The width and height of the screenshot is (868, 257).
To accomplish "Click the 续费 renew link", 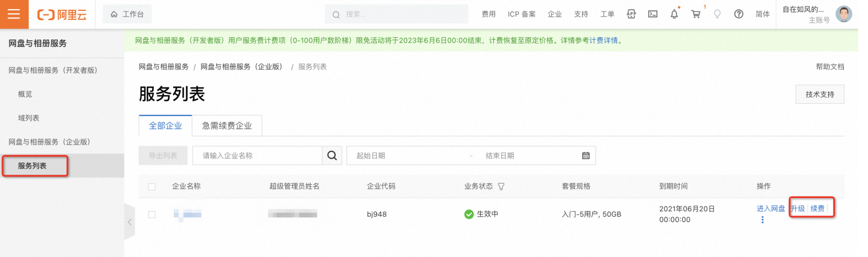I will coord(818,209).
